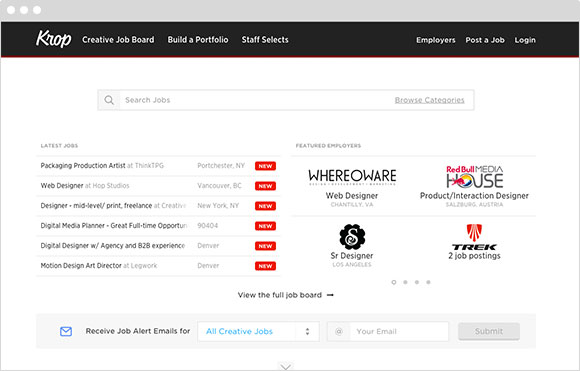Click NEW badge on Digital Designer row
580x371 pixels.
pos(265,246)
